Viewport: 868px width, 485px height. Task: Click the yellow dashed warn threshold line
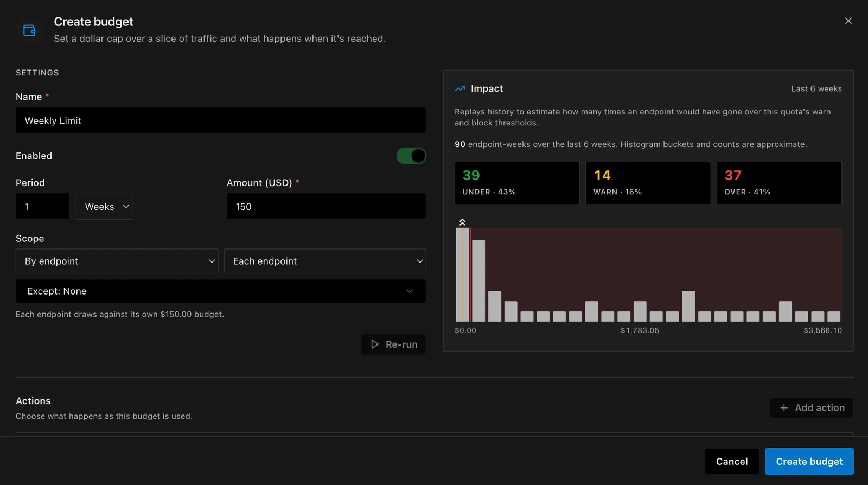coord(463,275)
